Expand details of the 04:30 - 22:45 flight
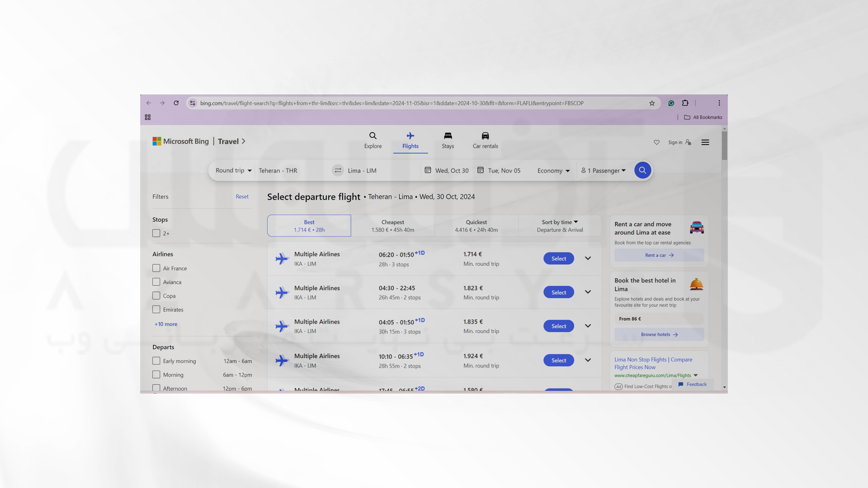 coord(588,292)
